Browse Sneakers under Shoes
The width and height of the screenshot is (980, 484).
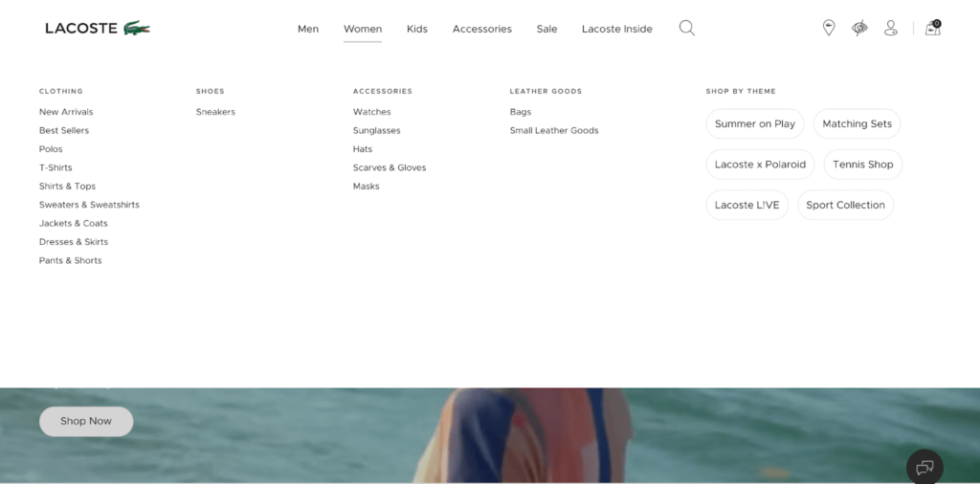[x=215, y=112]
